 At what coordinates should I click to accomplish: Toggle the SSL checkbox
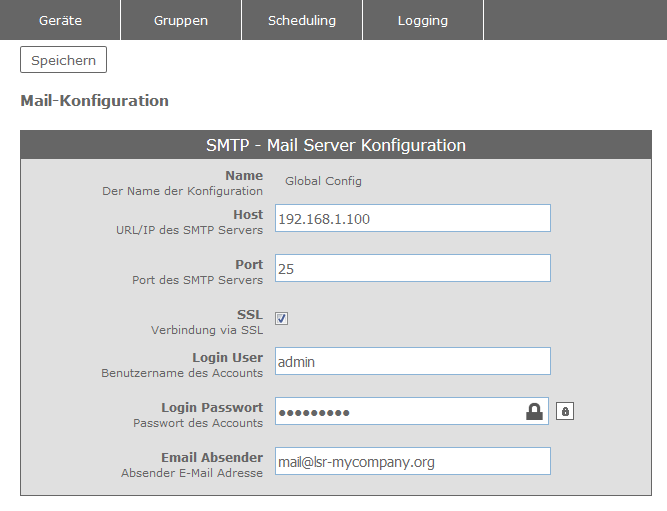click(x=282, y=318)
